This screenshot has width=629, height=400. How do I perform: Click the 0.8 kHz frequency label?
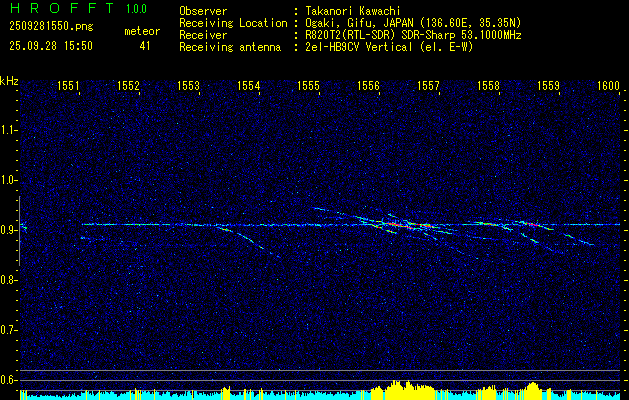click(8, 280)
